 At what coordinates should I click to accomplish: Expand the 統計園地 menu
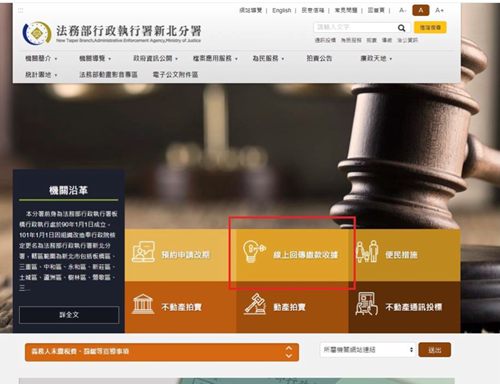[x=41, y=74]
